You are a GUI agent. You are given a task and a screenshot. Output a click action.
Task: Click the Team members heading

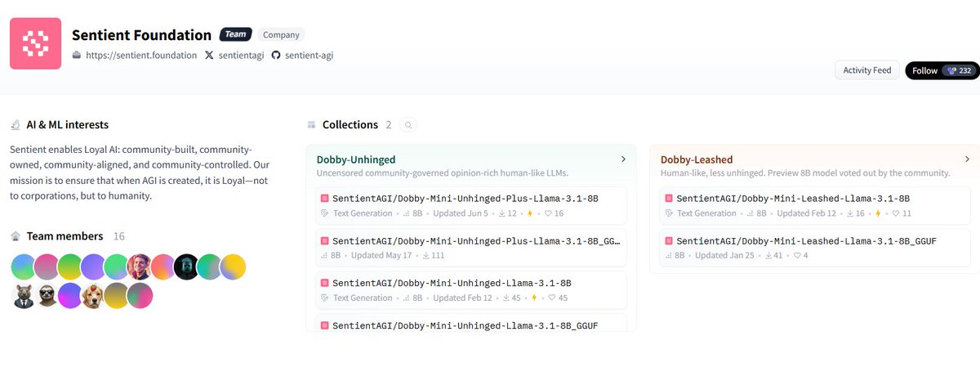[x=65, y=235]
